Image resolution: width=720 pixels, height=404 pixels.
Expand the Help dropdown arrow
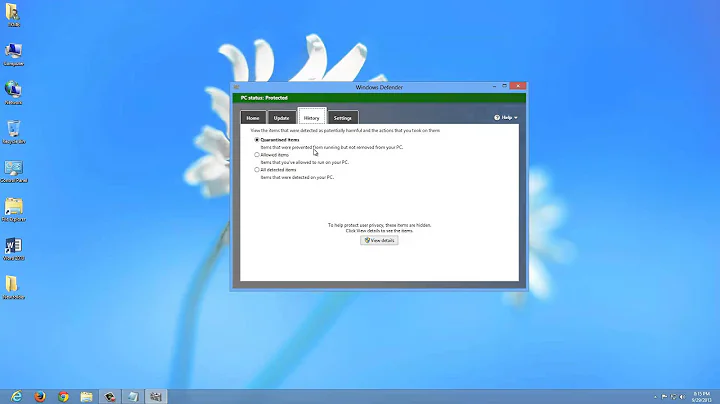[516, 118]
